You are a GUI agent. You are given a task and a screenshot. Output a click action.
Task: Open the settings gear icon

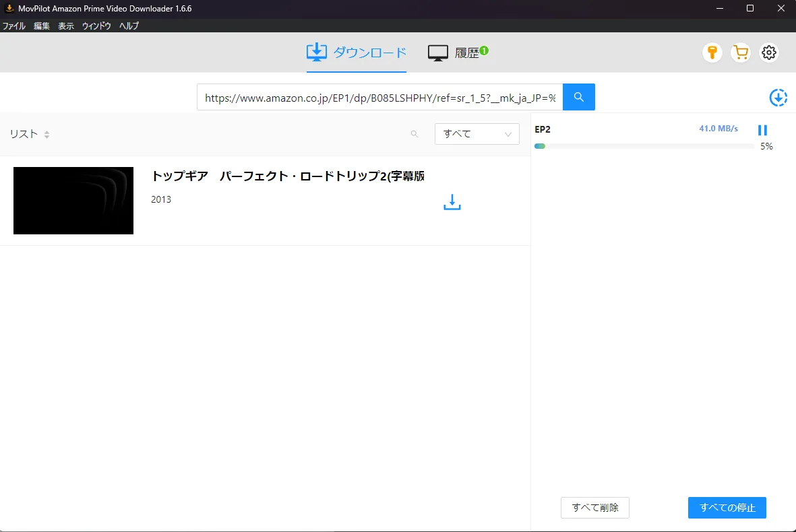point(769,53)
